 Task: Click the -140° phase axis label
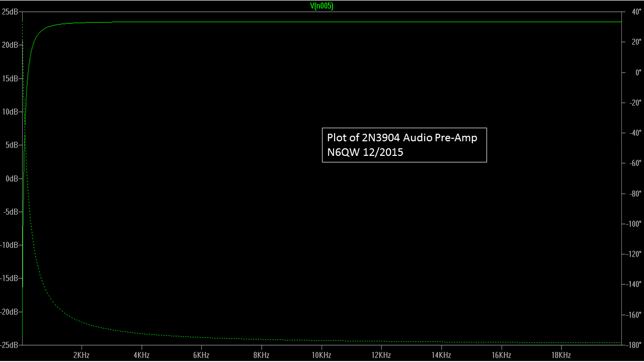coord(634,284)
